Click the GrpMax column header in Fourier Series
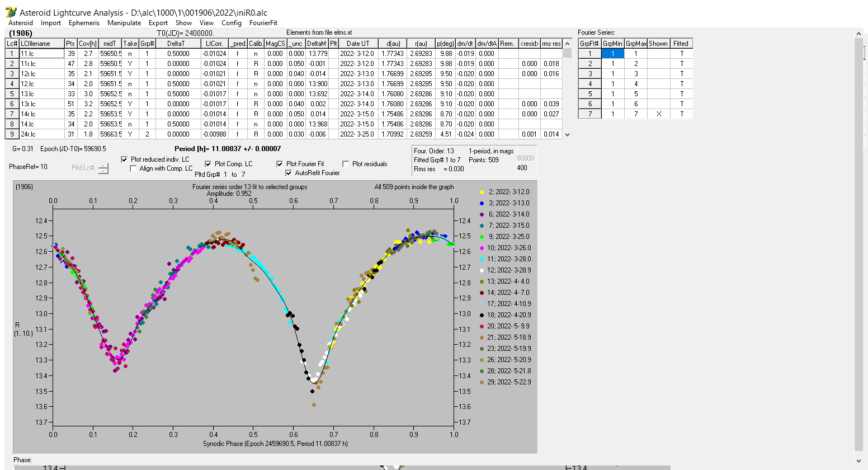Image resolution: width=868 pixels, height=470 pixels. point(636,44)
